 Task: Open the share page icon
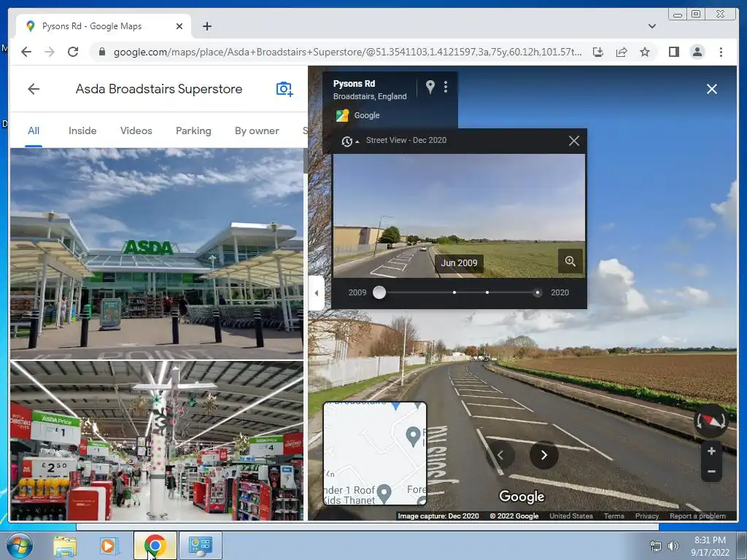point(622,52)
